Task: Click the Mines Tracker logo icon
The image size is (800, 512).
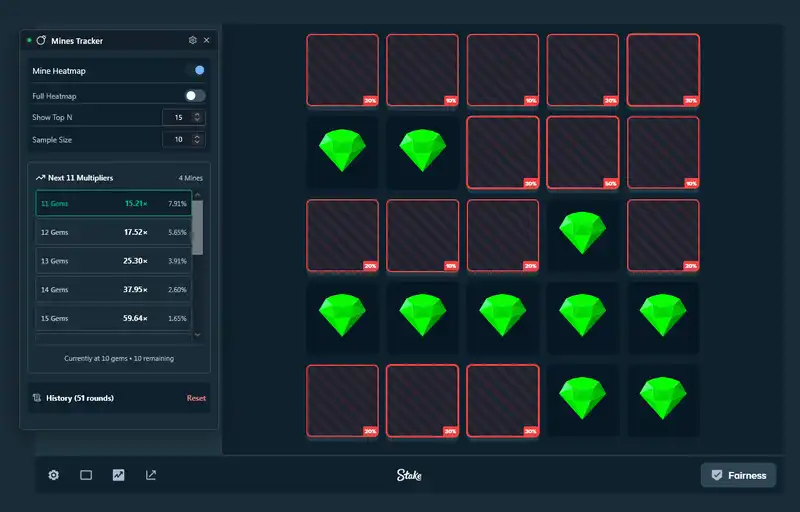Action: pyautogui.click(x=41, y=40)
